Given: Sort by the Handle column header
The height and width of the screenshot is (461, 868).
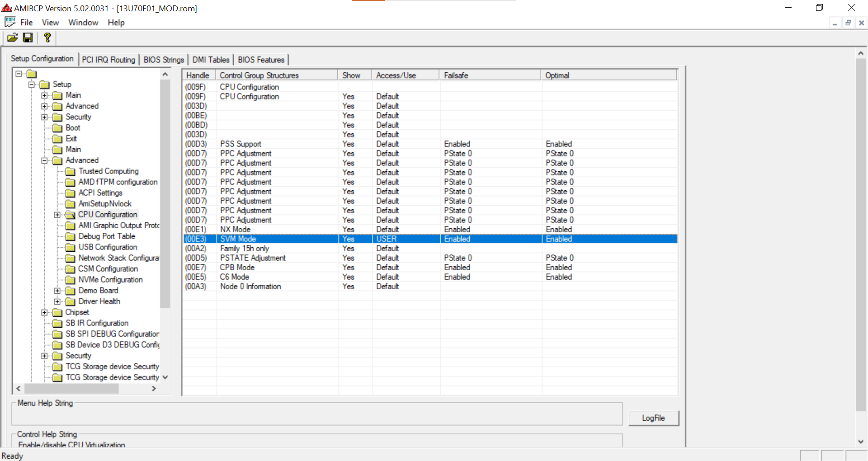Looking at the screenshot, I should coord(199,75).
